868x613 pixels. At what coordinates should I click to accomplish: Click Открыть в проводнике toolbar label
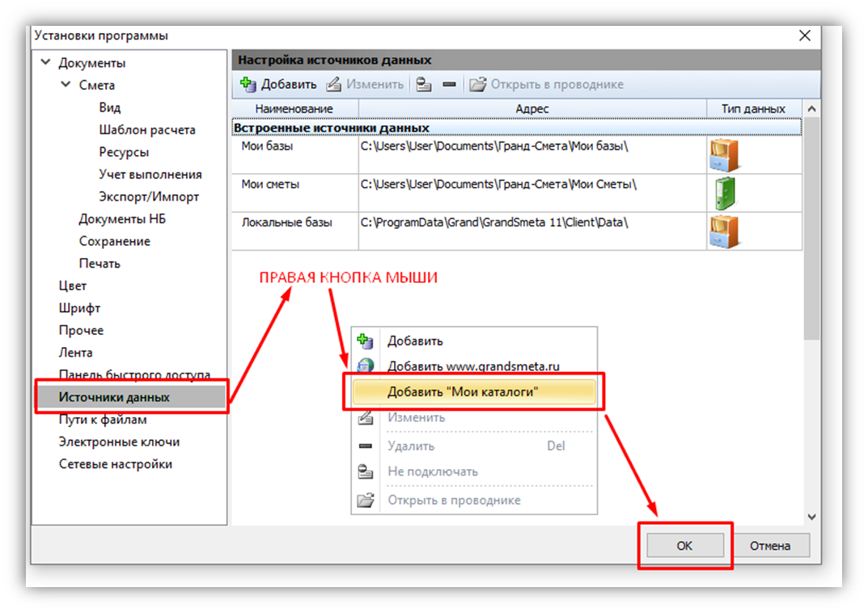click(557, 85)
